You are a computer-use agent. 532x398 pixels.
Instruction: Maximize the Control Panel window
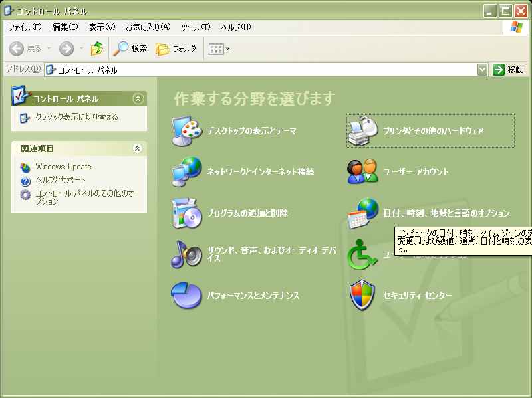coord(505,11)
